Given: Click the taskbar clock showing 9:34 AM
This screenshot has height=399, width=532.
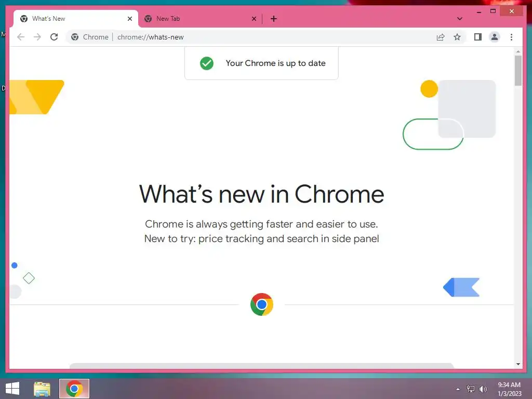Looking at the screenshot, I should (x=509, y=389).
